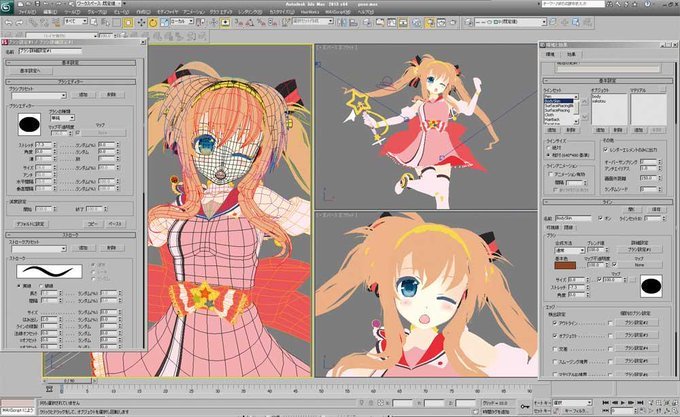The height and width of the screenshot is (417, 680).
Task: Activate Select and Rotate tool
Action: 153,23
